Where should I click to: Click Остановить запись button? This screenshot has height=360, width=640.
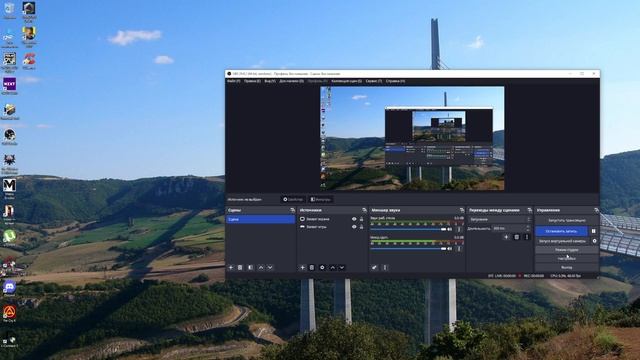[x=562, y=231]
